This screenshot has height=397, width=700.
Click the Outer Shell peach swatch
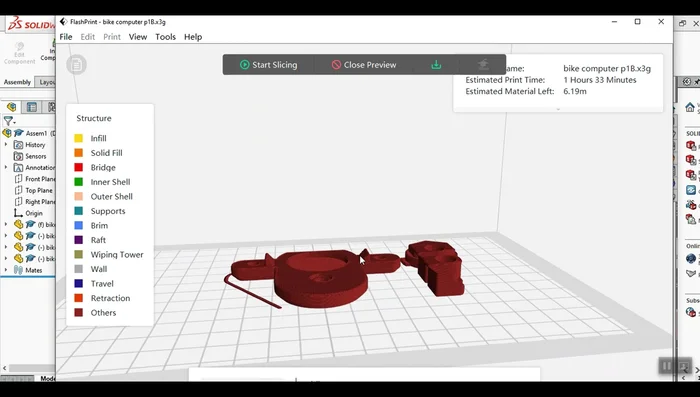pos(79,196)
